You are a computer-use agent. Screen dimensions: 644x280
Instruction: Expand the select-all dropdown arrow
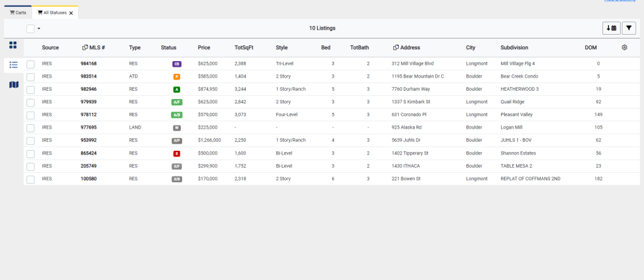39,28
